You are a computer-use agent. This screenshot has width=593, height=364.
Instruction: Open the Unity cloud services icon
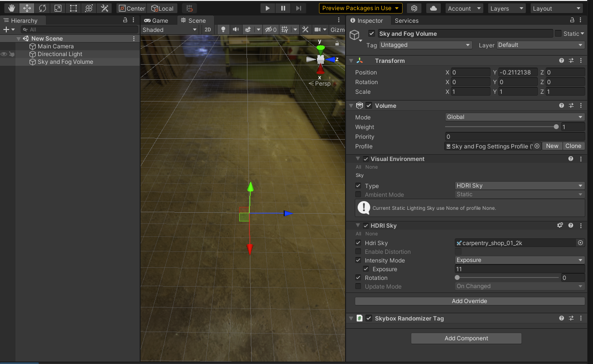coord(433,8)
